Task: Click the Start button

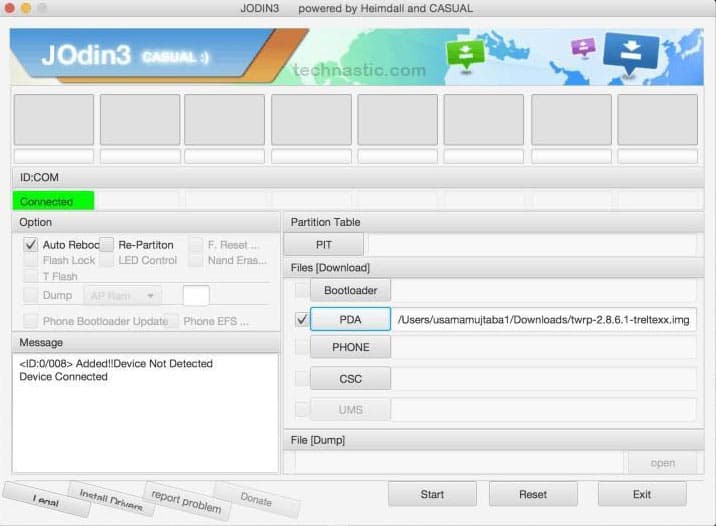Action: (x=432, y=494)
